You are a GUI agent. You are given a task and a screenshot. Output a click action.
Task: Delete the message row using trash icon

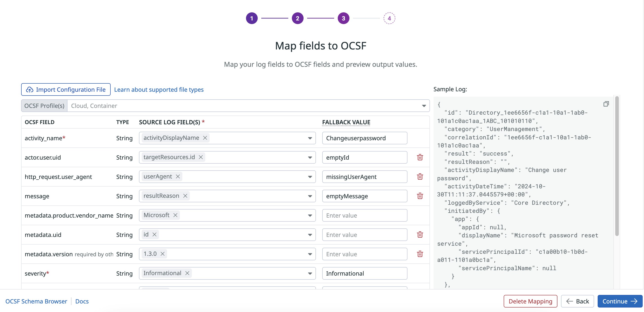(420, 196)
